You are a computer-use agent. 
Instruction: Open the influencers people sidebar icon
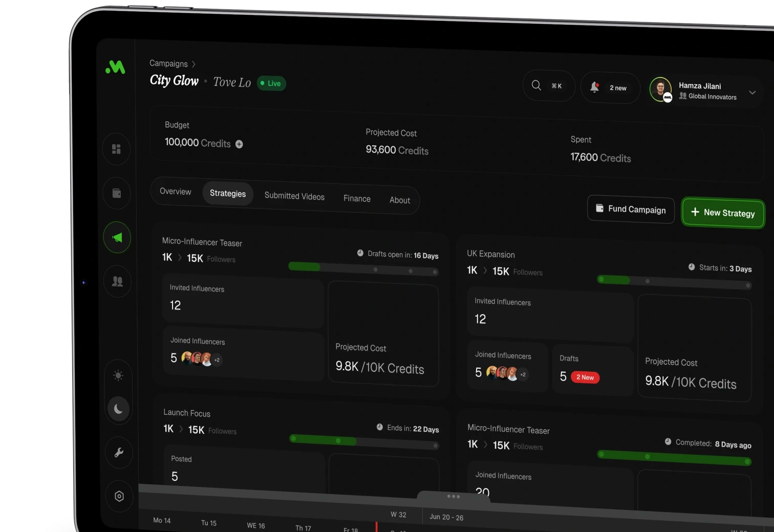pyautogui.click(x=117, y=281)
